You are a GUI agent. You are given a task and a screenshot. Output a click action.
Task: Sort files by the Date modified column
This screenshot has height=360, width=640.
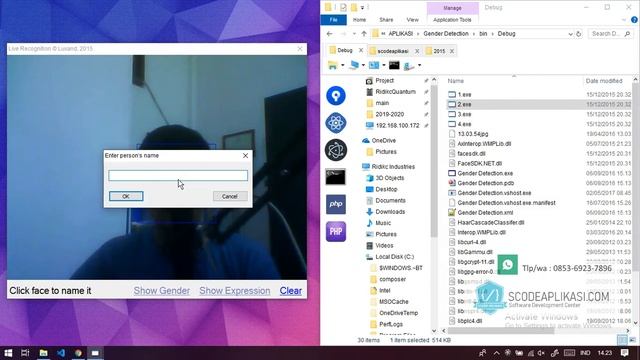click(604, 81)
